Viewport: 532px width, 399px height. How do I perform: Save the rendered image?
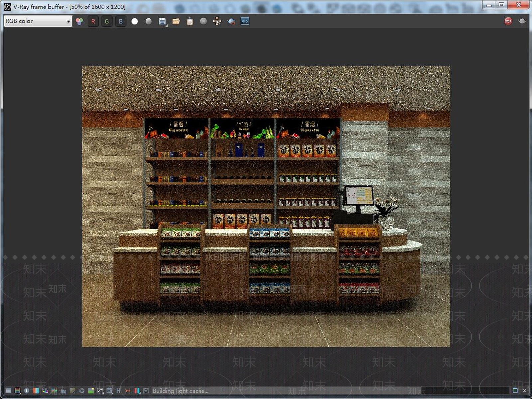click(162, 21)
